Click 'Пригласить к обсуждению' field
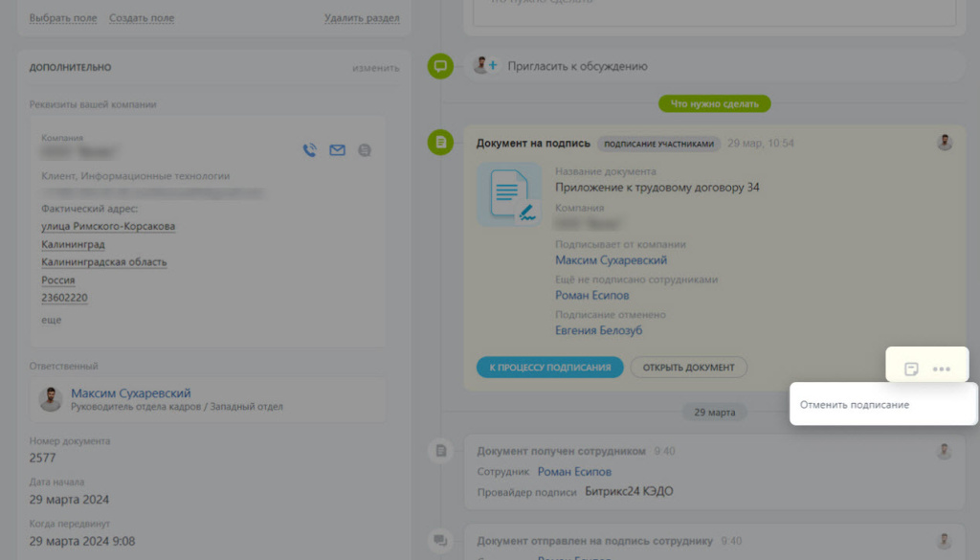 (714, 66)
